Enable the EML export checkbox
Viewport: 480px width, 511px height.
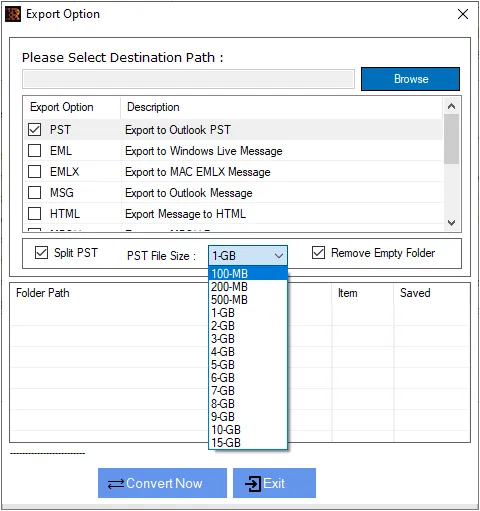35,151
